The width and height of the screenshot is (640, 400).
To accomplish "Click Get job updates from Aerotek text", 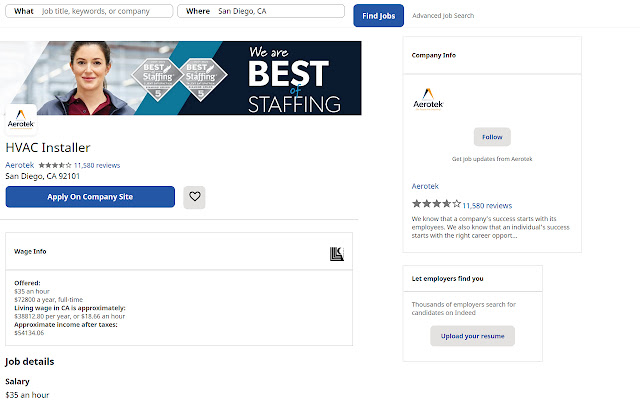I will pos(492,159).
